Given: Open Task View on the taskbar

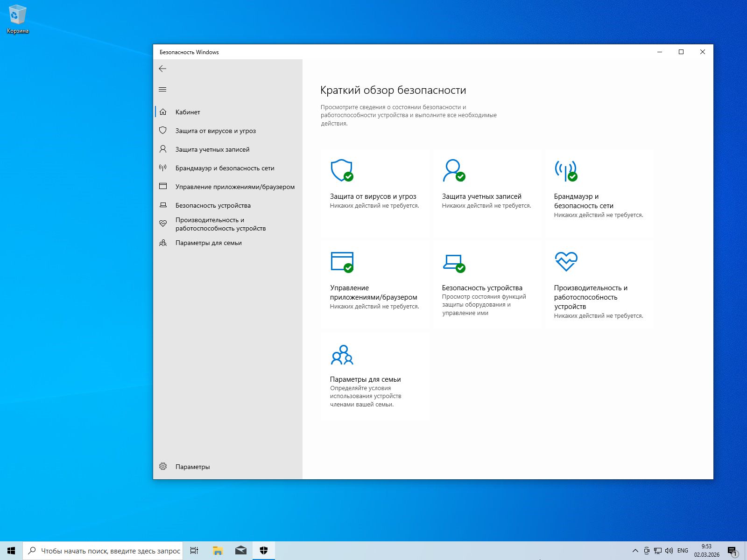Looking at the screenshot, I should pyautogui.click(x=194, y=550).
